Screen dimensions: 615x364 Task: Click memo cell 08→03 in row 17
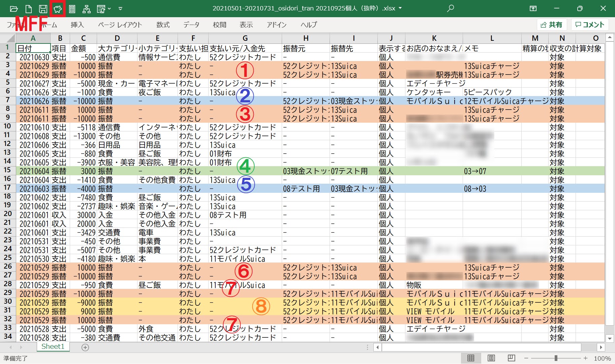point(492,189)
